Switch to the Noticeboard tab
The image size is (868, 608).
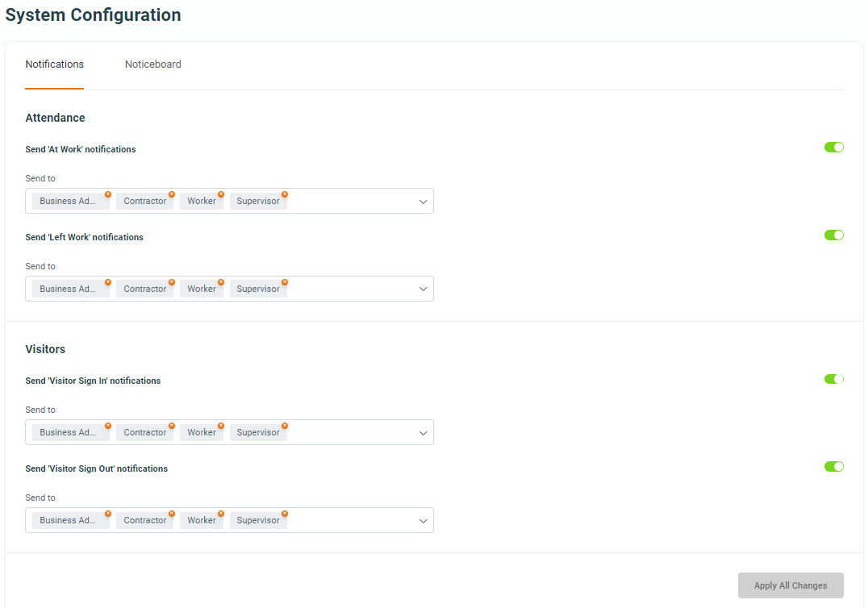[152, 64]
